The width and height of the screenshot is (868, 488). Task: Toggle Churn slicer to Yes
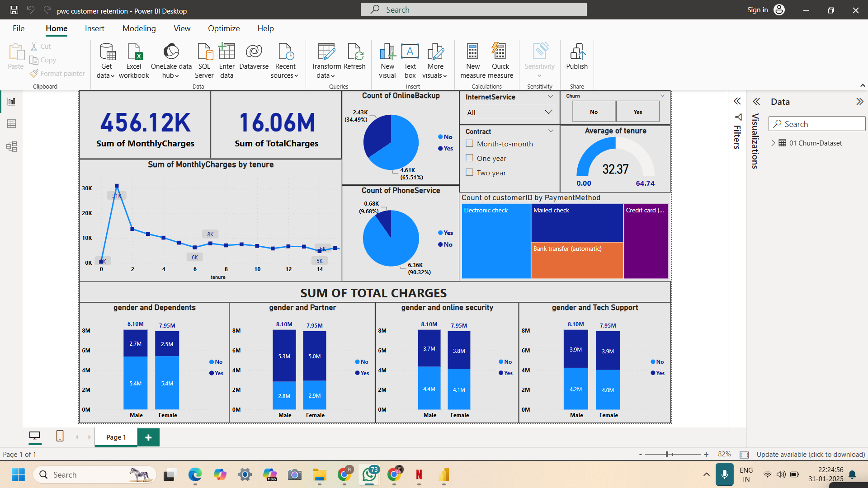point(637,112)
